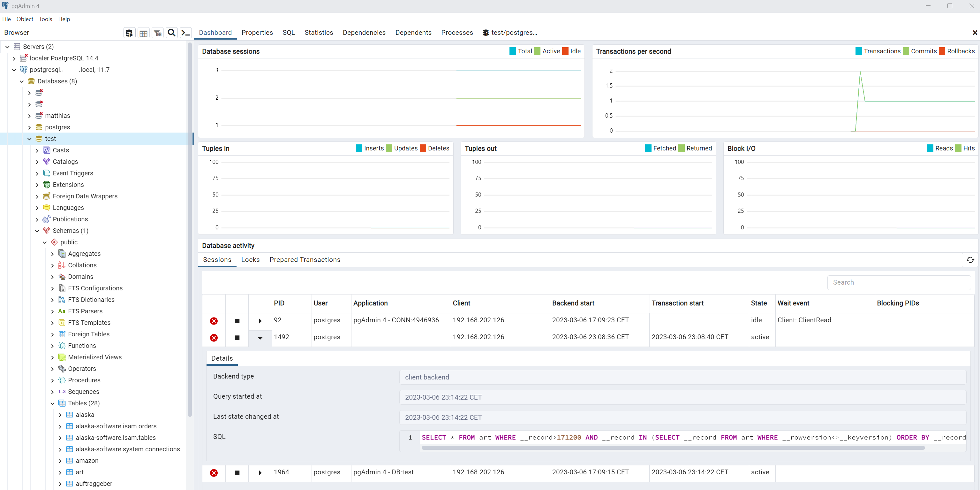The image size is (980, 490).
Task: Open the Help menu
Action: tap(64, 19)
